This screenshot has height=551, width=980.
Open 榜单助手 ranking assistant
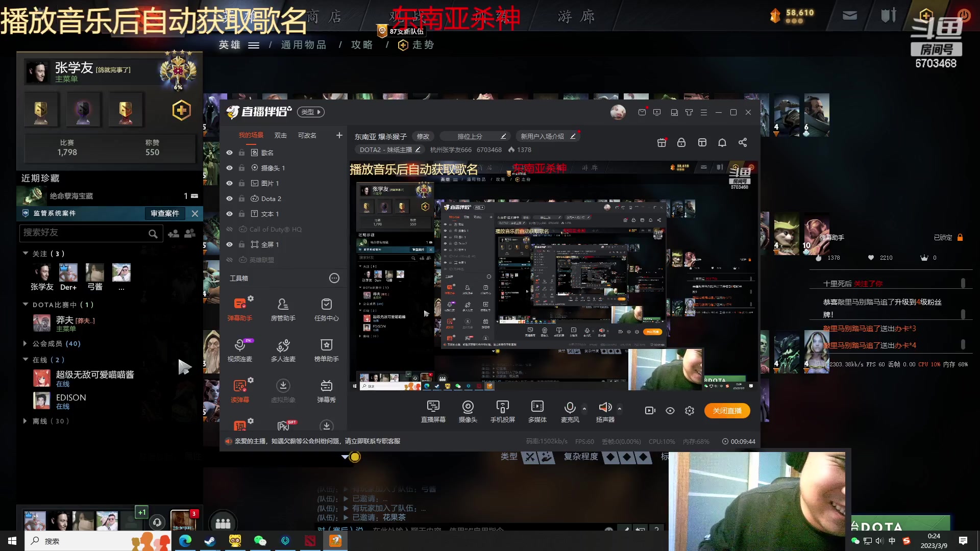click(326, 349)
